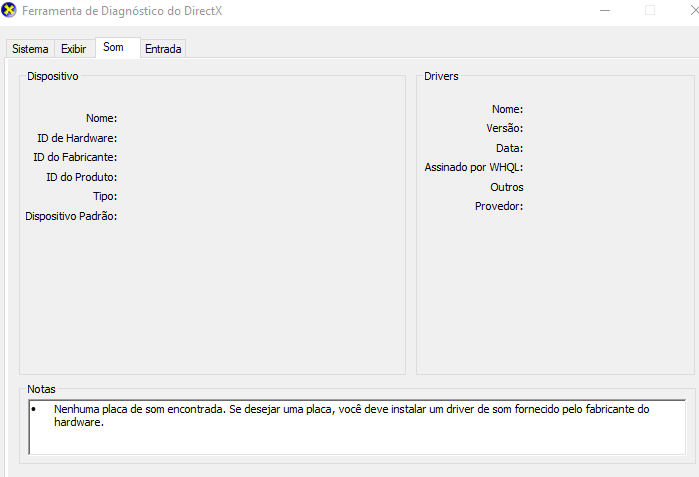Click the 'Data:' label under Drivers
The height and width of the screenshot is (477, 699).
pyautogui.click(x=510, y=148)
